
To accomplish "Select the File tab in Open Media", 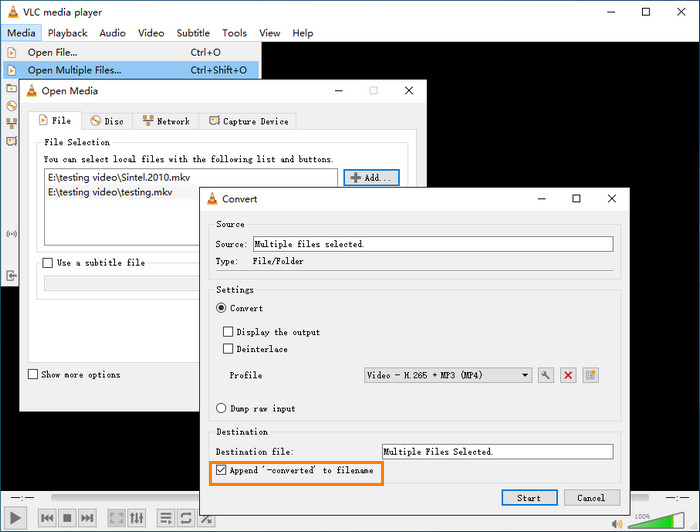I will 55,121.
